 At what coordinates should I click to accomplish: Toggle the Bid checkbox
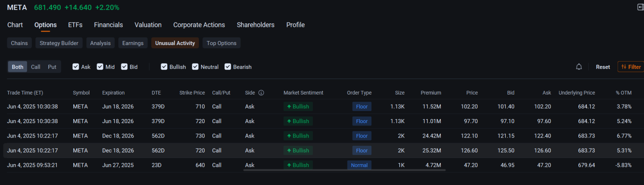[124, 67]
